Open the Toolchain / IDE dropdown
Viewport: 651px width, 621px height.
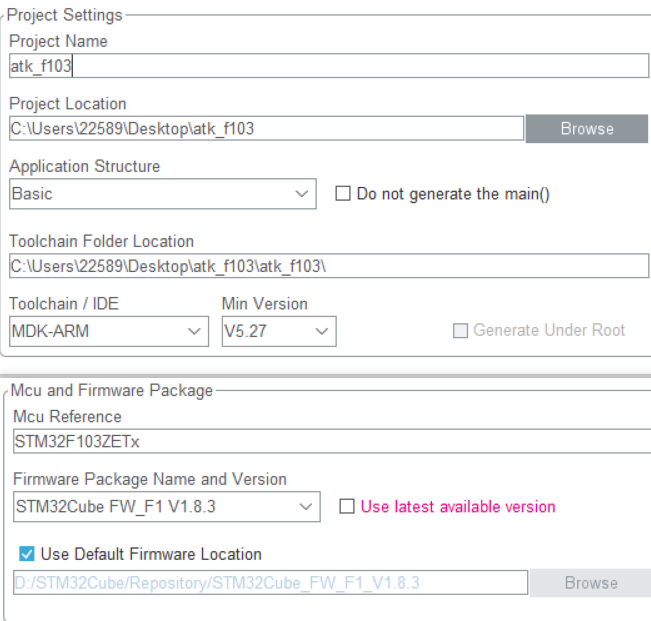(109, 331)
